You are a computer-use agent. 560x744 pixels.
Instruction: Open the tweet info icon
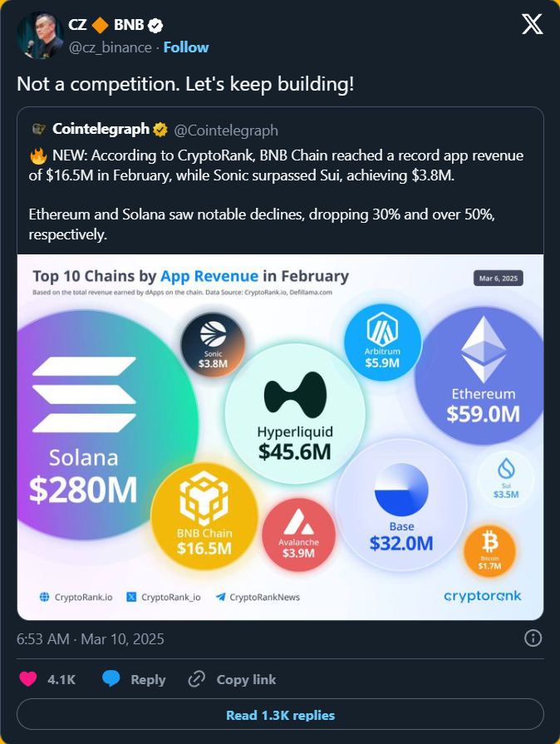point(533,638)
